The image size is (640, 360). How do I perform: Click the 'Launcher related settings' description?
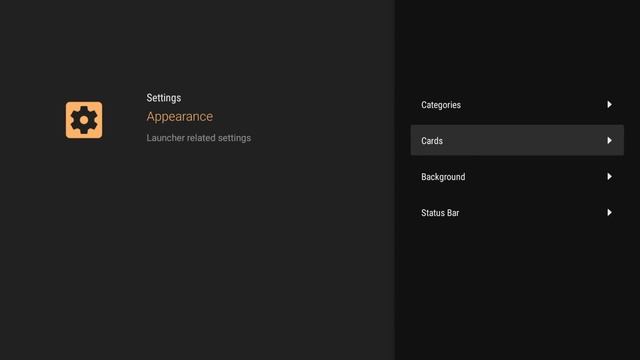[199, 138]
